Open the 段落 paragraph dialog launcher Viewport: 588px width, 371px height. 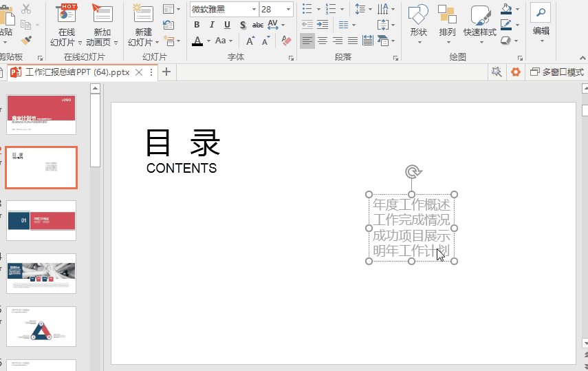click(395, 59)
